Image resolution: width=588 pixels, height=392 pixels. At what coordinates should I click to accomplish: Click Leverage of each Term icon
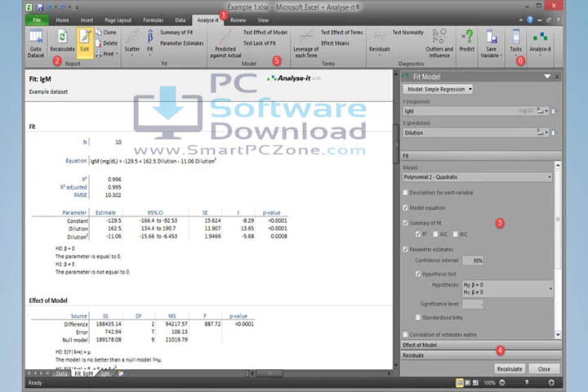coord(306,43)
